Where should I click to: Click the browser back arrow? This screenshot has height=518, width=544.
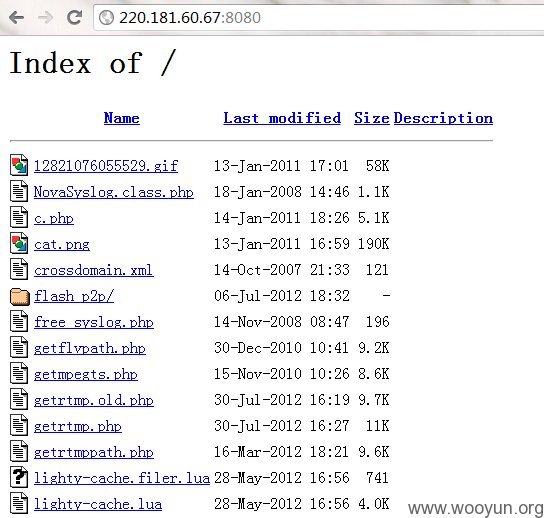pyautogui.click(x=16, y=17)
